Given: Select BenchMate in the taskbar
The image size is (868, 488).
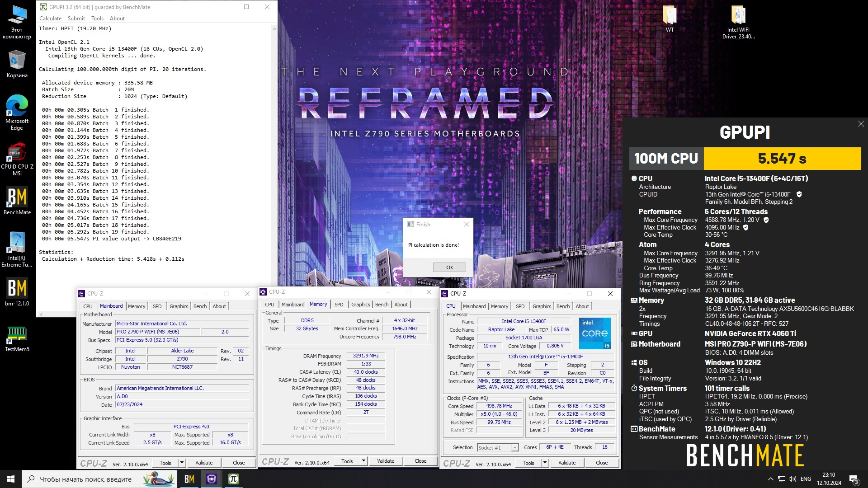Looking at the screenshot, I should pyautogui.click(x=189, y=479).
